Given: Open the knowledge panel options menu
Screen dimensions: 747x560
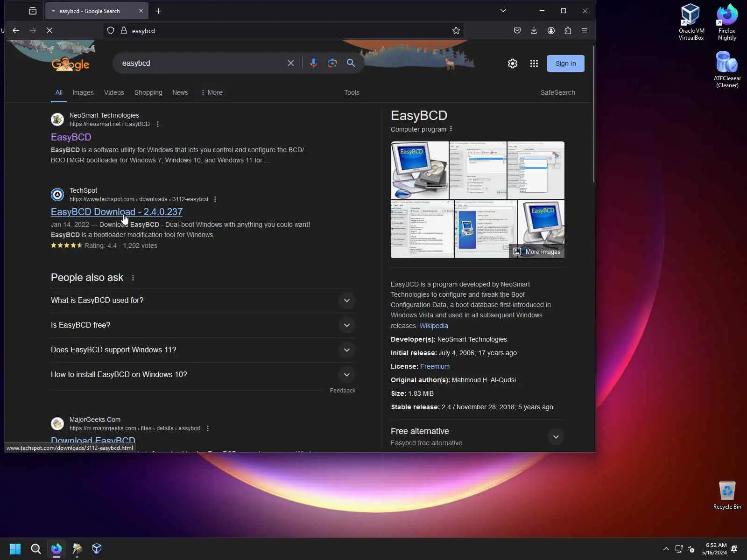Looking at the screenshot, I should tap(451, 129).
